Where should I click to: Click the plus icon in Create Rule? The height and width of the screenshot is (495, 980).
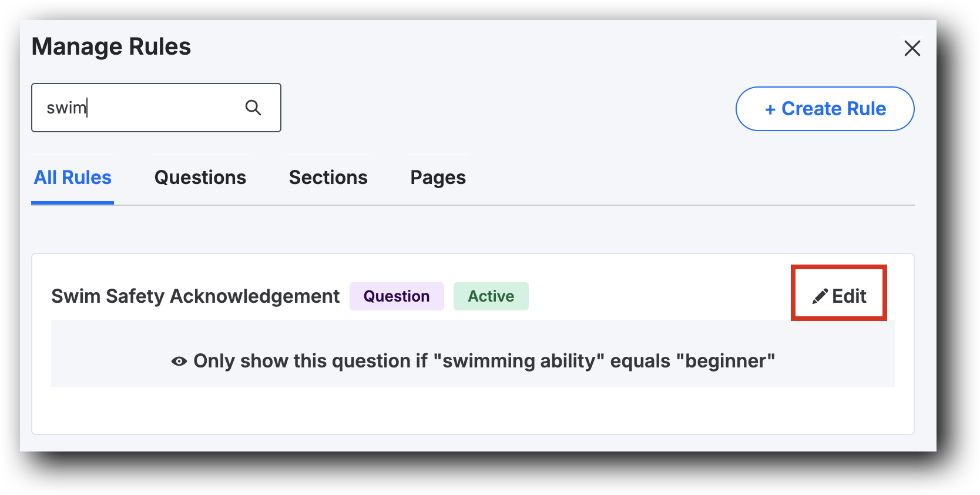[770, 108]
